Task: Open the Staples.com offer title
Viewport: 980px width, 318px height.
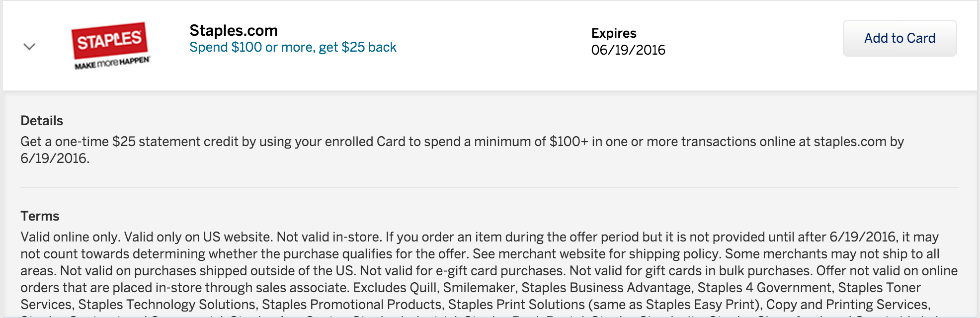Action: click(234, 30)
